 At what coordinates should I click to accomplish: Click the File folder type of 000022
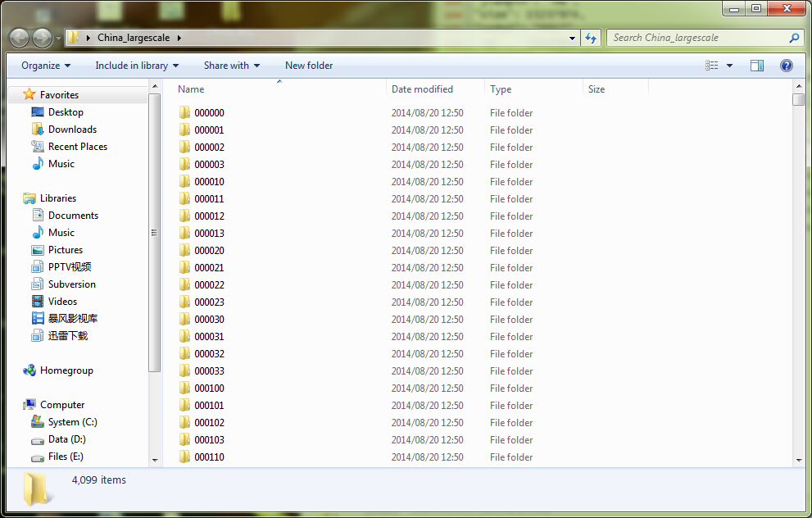tap(511, 285)
